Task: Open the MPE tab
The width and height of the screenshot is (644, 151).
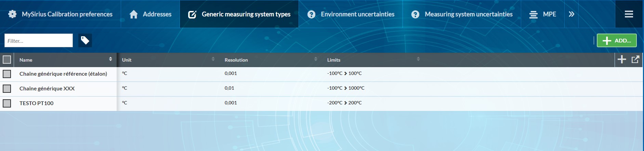Action: (x=542, y=14)
